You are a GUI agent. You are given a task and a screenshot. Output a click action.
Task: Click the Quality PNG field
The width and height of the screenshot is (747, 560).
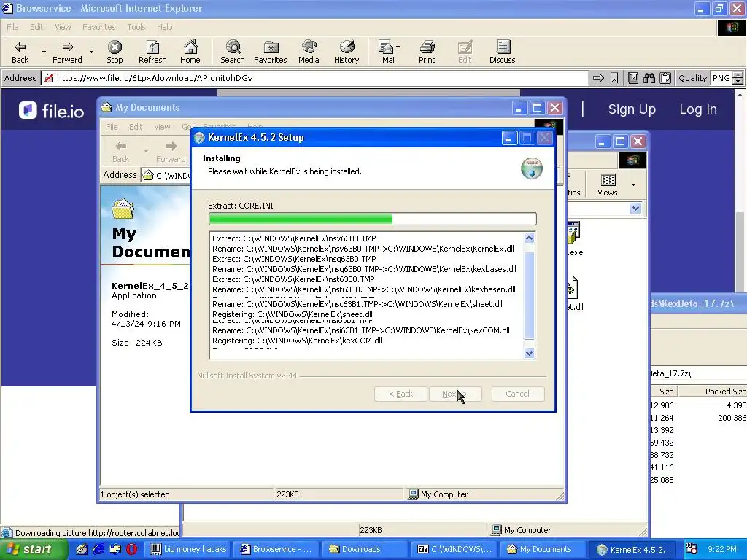pos(721,78)
